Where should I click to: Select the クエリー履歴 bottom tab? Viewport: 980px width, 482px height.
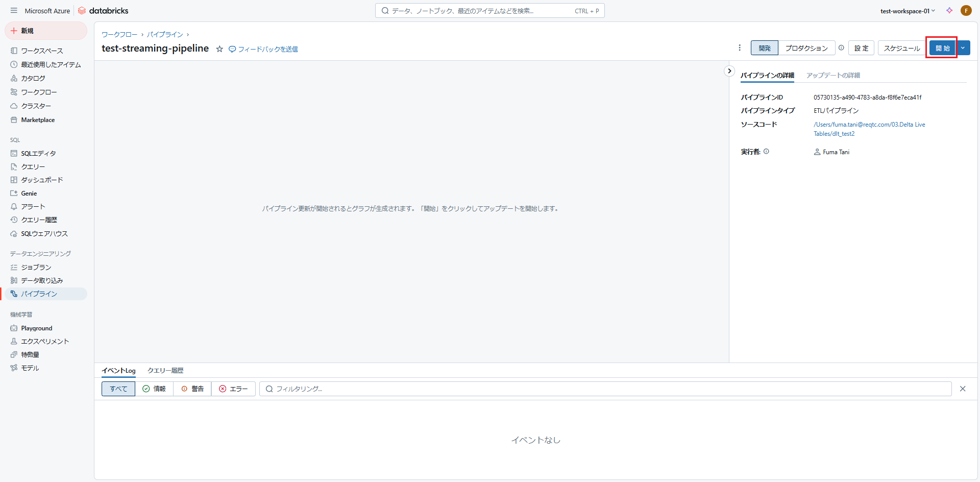165,370
